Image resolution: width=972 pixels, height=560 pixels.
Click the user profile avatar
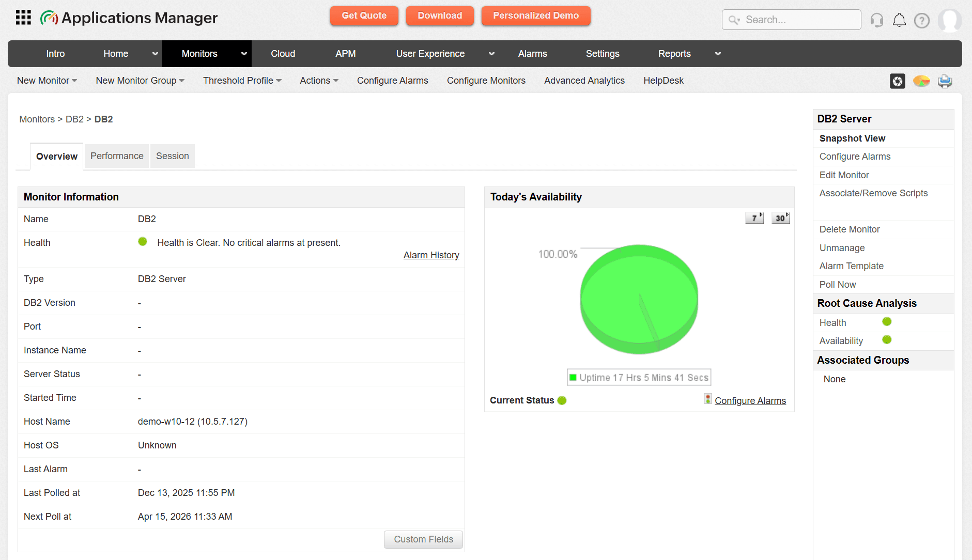click(950, 20)
